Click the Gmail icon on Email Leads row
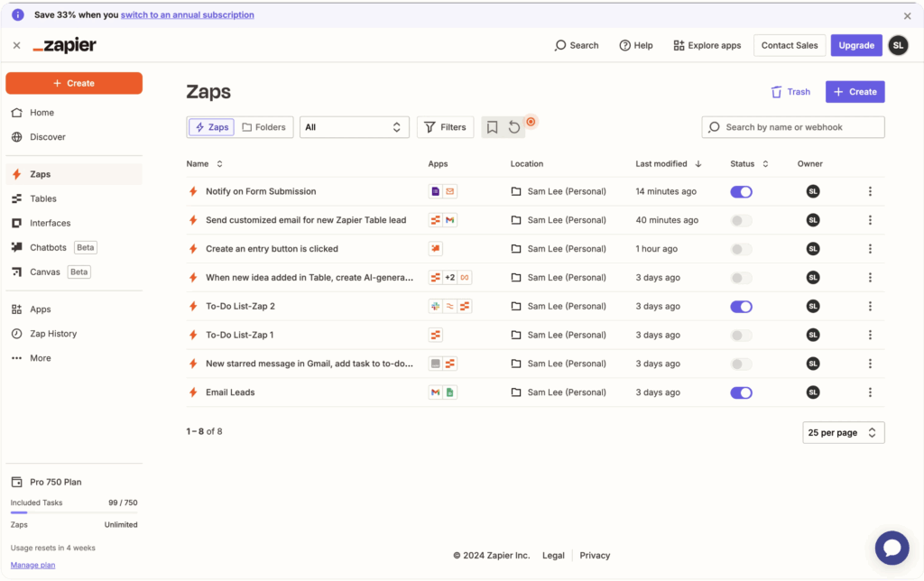924x581 pixels. pos(437,392)
